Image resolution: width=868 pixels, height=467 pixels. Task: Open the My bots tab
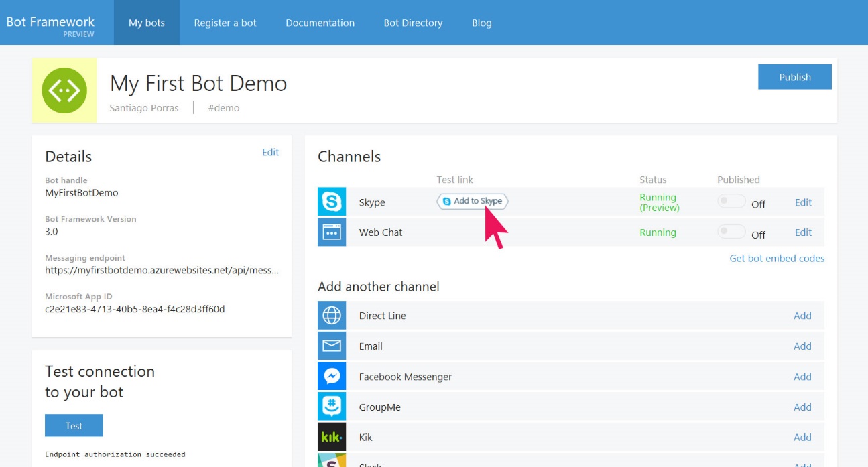tap(147, 23)
